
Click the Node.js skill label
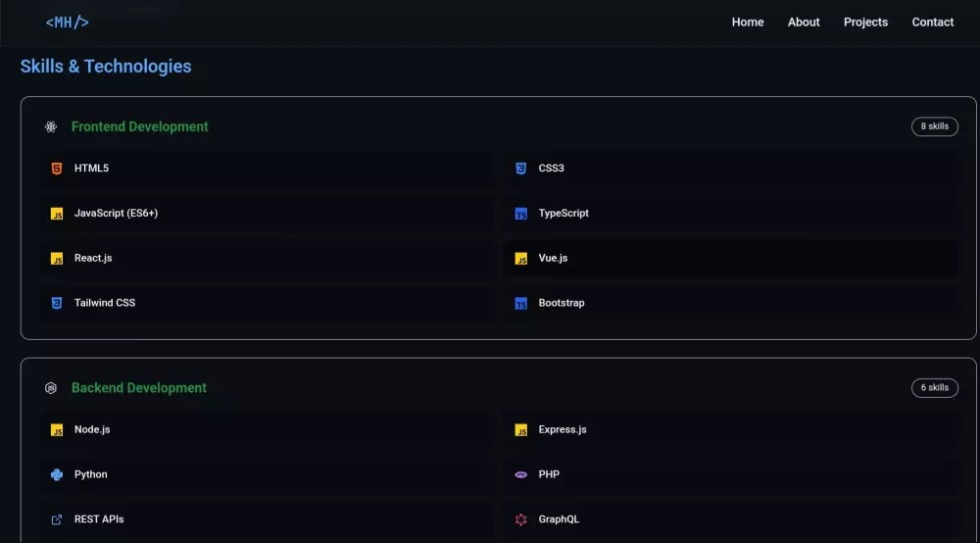(x=92, y=430)
